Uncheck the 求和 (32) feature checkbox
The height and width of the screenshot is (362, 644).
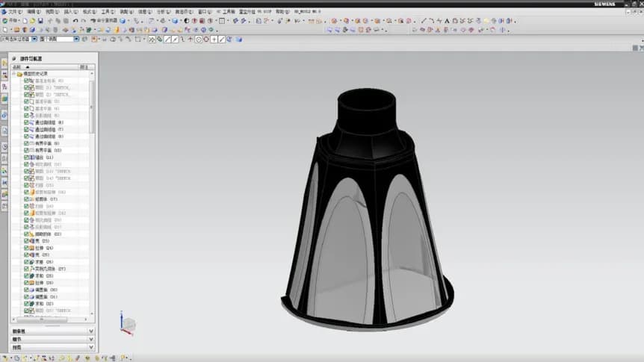pos(26,304)
